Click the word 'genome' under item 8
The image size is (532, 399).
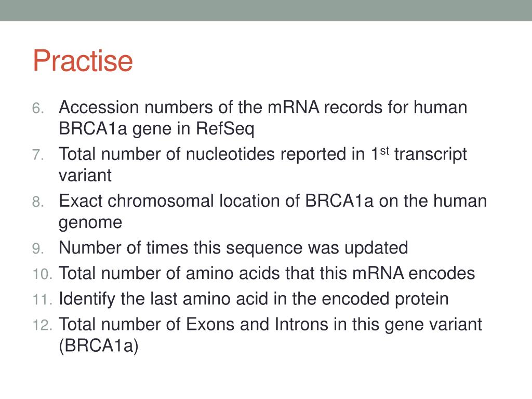coord(90,223)
